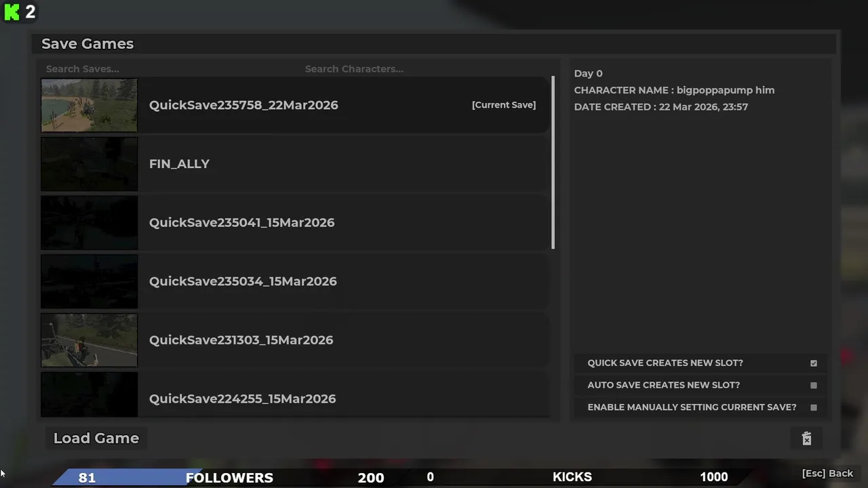The width and height of the screenshot is (868, 488).
Task: Click the Date Created text line
Action: [660, 107]
